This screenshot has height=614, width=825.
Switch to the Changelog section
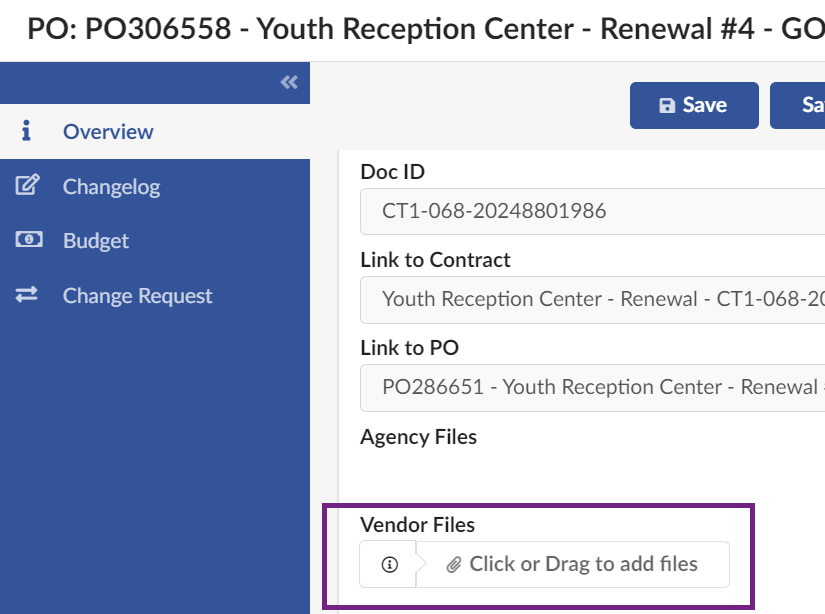click(111, 186)
